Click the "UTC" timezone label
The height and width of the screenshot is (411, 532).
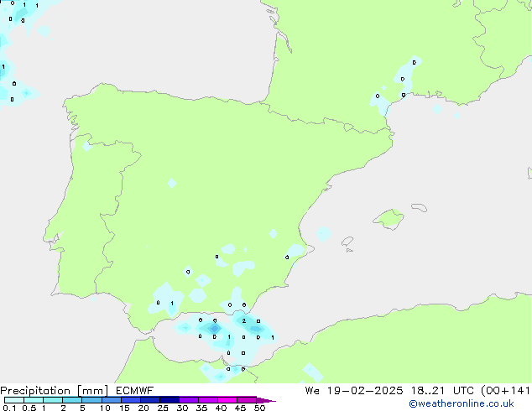coord(463,391)
